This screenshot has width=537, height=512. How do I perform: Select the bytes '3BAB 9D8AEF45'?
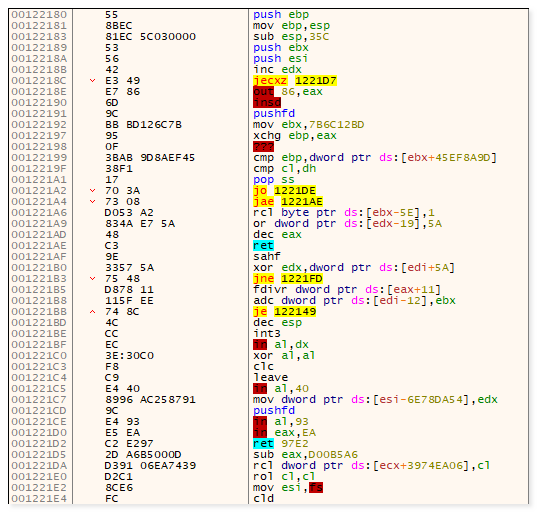coord(150,158)
